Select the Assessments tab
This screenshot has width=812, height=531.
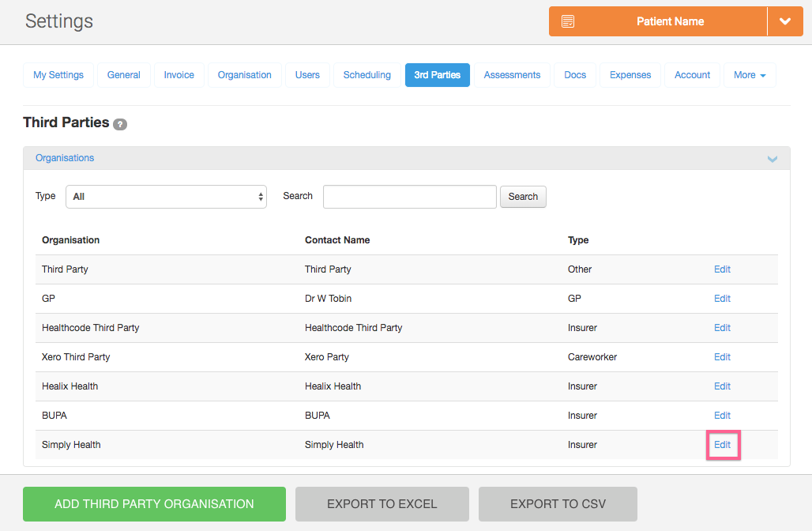click(x=512, y=75)
